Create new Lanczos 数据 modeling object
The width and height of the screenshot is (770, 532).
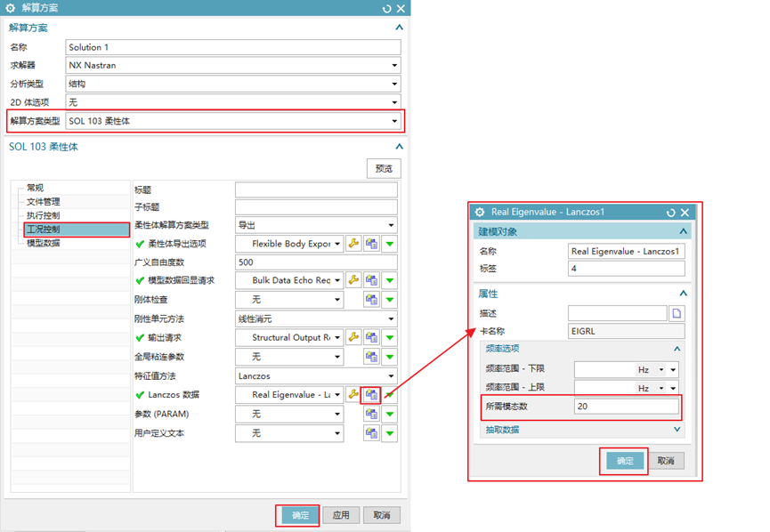pyautogui.click(x=371, y=395)
